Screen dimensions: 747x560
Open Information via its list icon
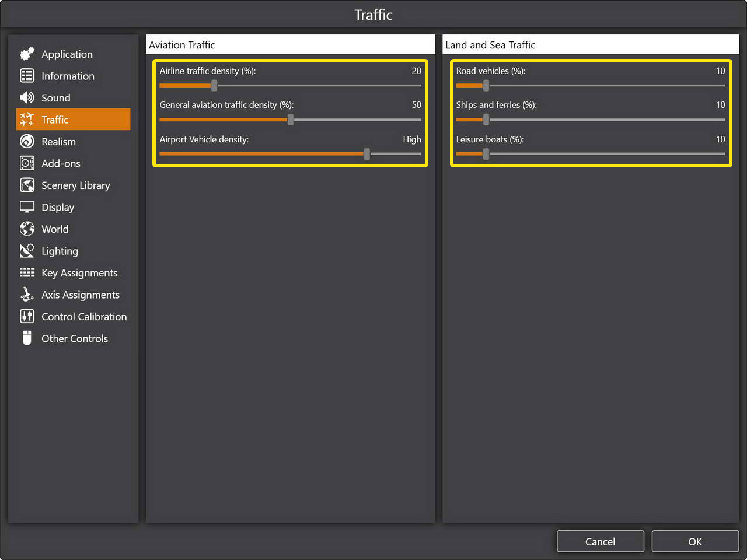coord(27,76)
